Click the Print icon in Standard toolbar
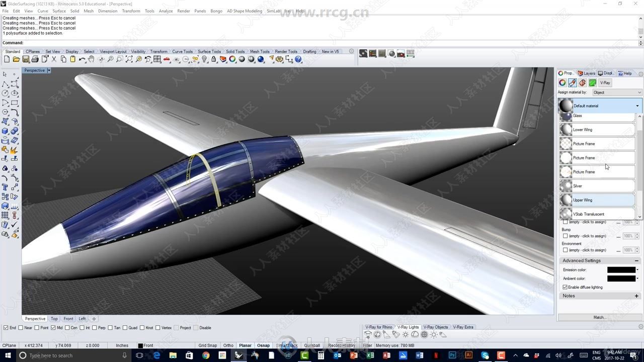Image resolution: width=644 pixels, height=362 pixels. pos(35,59)
